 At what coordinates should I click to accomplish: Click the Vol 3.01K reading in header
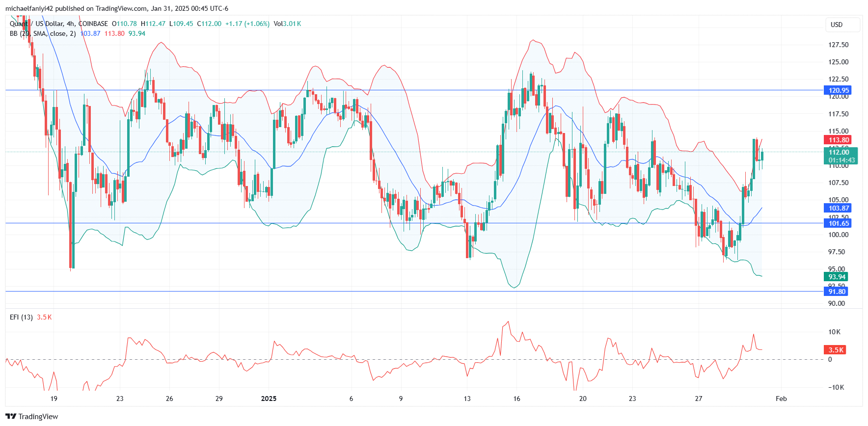point(287,24)
